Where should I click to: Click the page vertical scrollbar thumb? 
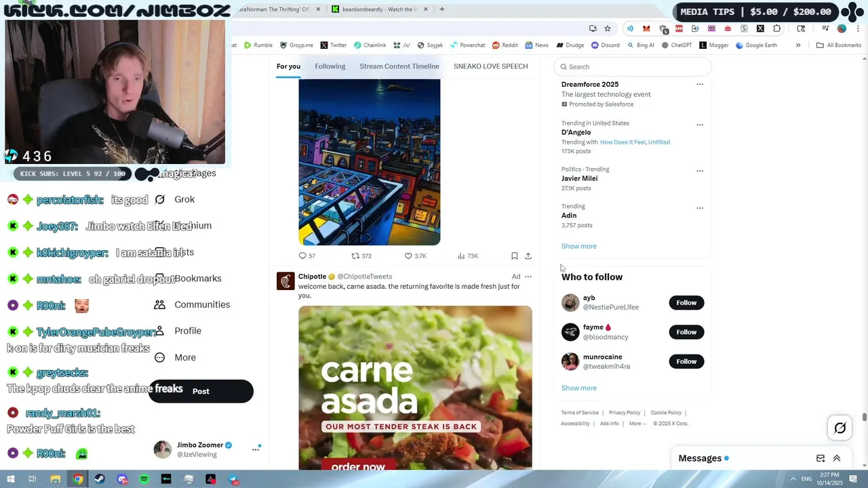point(864,416)
